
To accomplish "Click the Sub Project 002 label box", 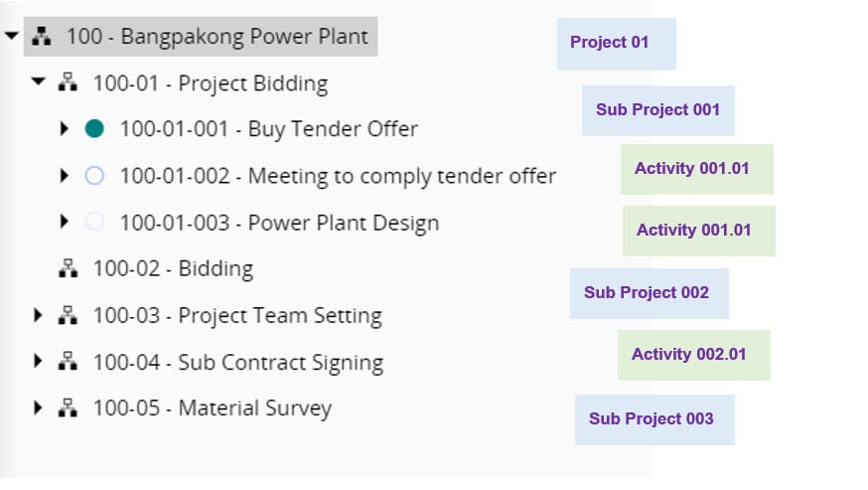I will [649, 293].
